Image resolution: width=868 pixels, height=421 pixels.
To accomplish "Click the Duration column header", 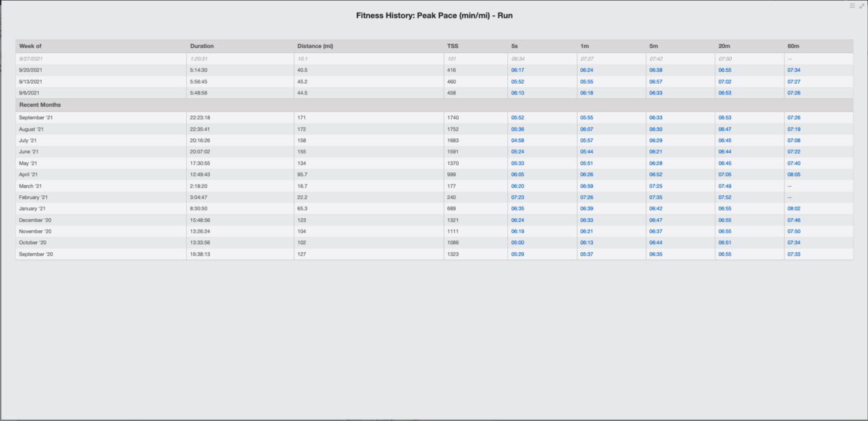I will point(202,46).
